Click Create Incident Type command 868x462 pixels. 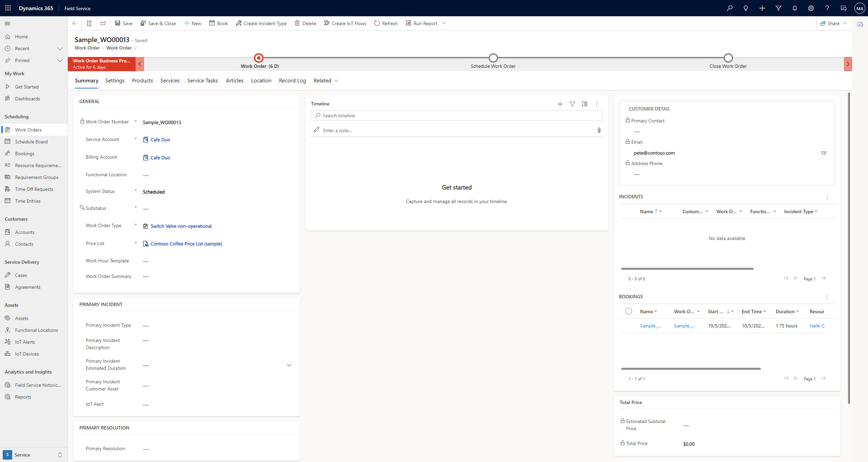tap(261, 23)
